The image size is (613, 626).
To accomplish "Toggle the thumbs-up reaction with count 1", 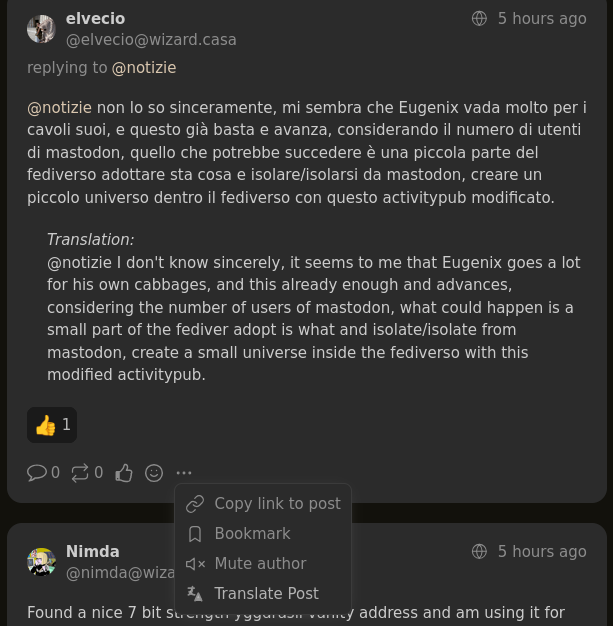I will pyautogui.click(x=52, y=425).
